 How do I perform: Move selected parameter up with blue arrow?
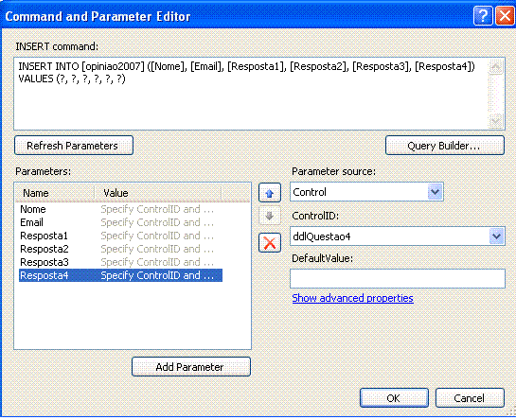tap(270, 193)
